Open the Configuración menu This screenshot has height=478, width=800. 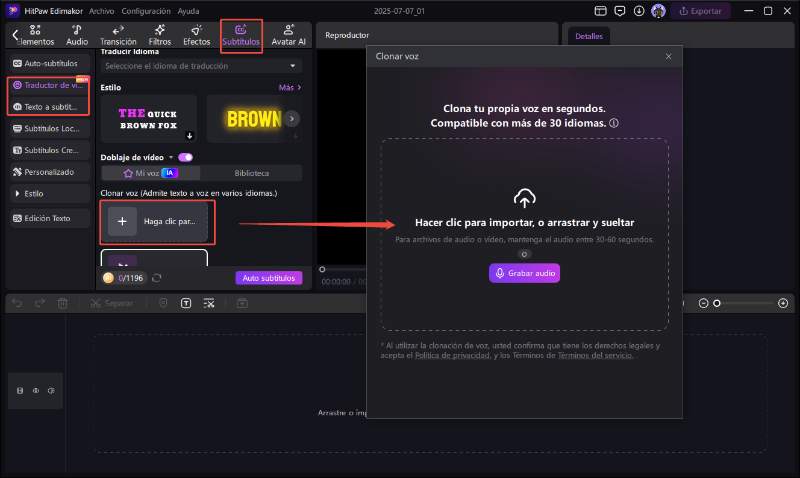pos(146,11)
